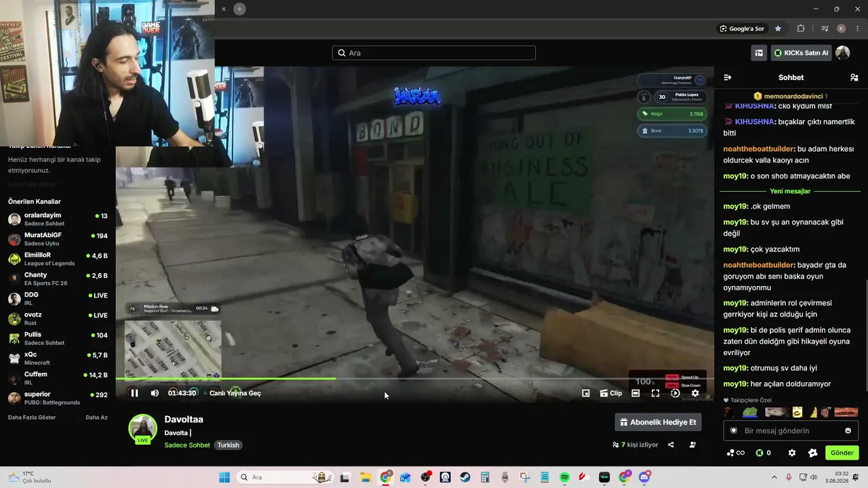Open Davoltaa channel avatar
The width and height of the screenshot is (868, 488).
(143, 429)
